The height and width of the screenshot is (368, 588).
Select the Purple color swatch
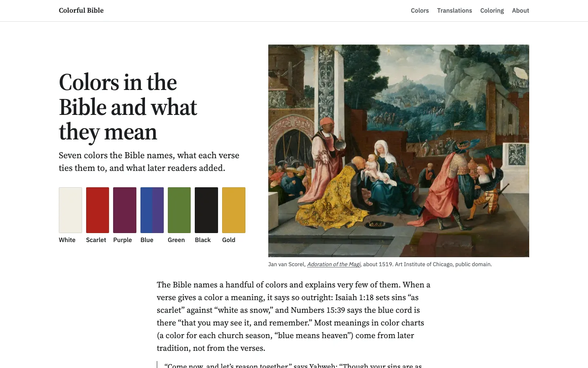tap(125, 210)
